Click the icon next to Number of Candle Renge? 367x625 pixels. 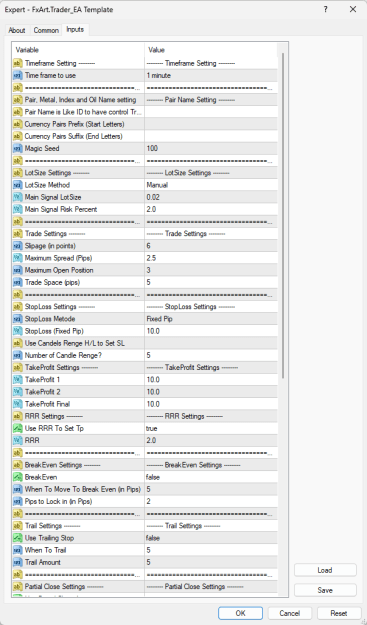(x=18, y=355)
